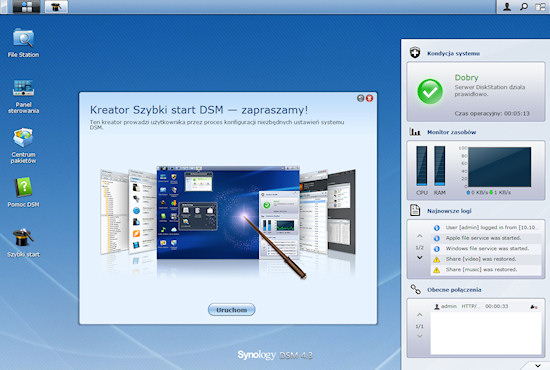Screen dimensions: 550x370
Task: Click 'Czas operacyjny: 00:05:13' uptime text
Action: coord(492,114)
